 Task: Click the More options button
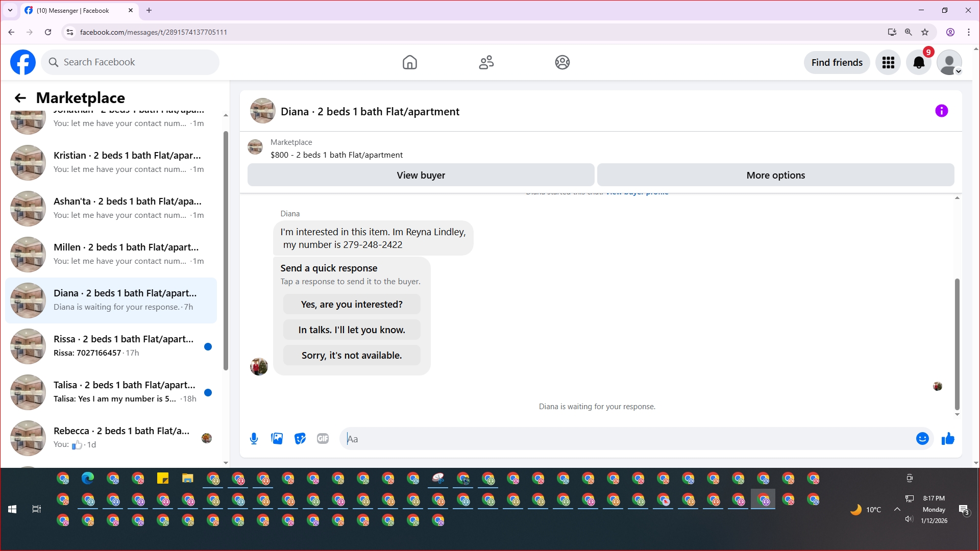[x=775, y=176]
